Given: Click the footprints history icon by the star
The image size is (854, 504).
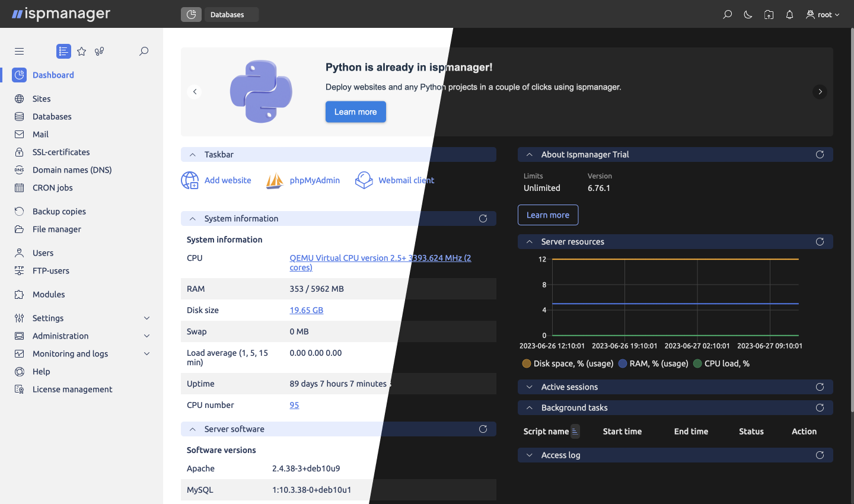Looking at the screenshot, I should pyautogui.click(x=99, y=51).
